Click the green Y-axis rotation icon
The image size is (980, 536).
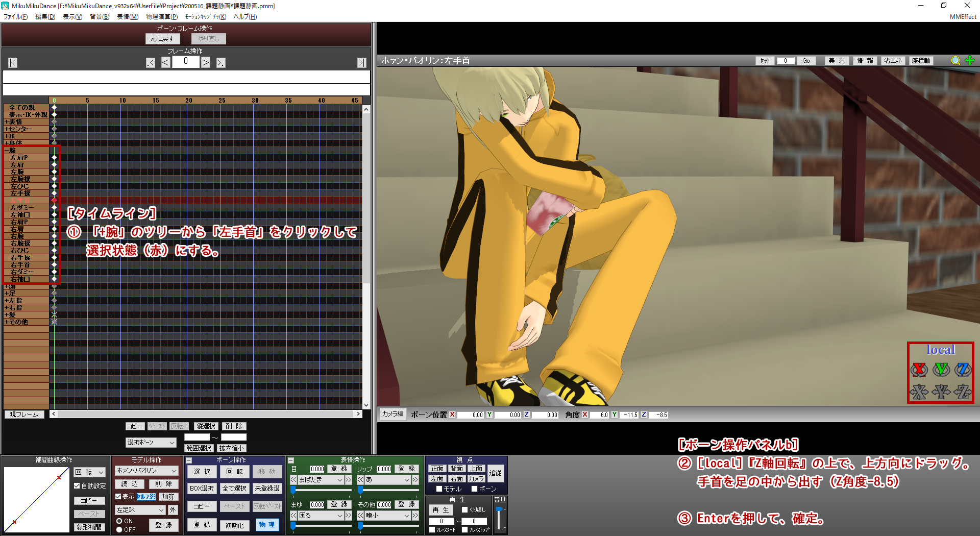tap(941, 369)
